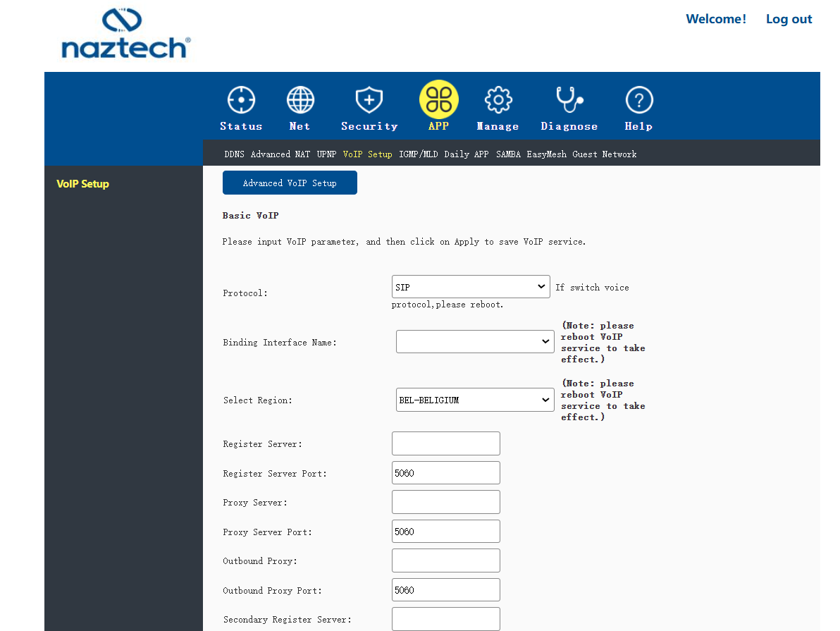Click the Select Region: label

coord(258,400)
